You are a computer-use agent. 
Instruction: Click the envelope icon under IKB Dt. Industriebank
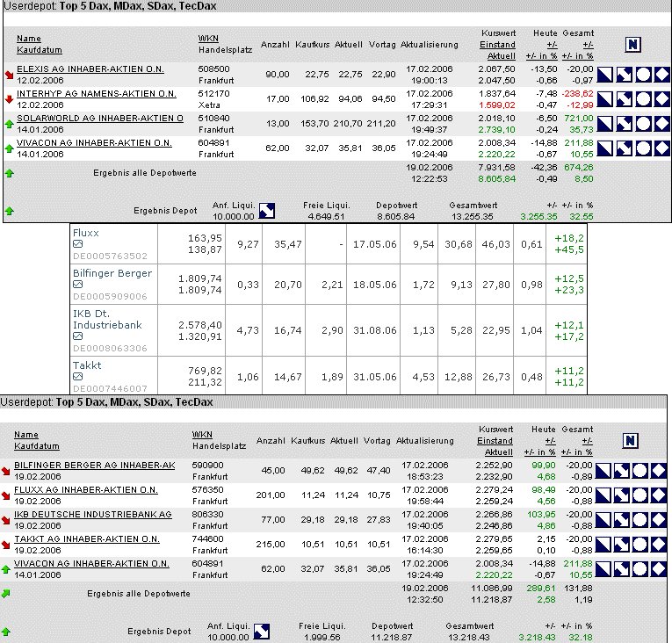(77, 336)
